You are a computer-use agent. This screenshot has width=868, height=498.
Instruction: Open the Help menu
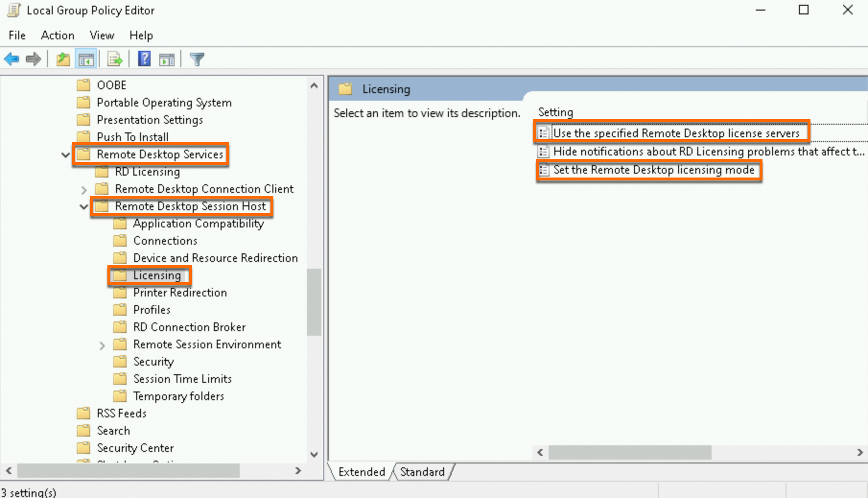[141, 36]
